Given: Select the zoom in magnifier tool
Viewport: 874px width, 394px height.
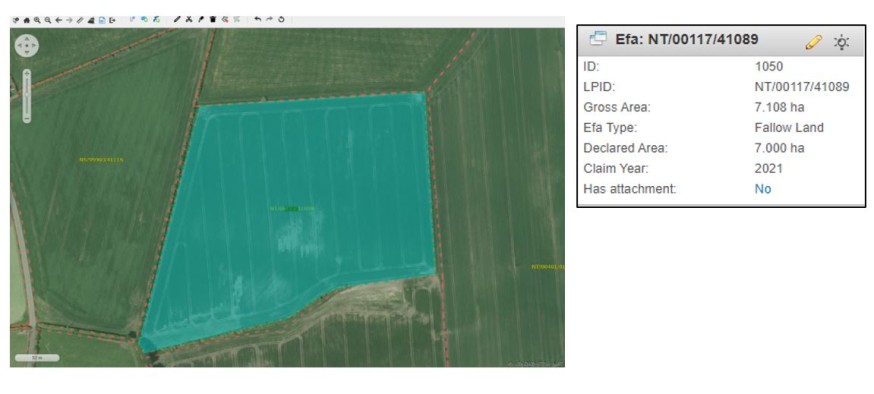Looking at the screenshot, I should 37,20.
